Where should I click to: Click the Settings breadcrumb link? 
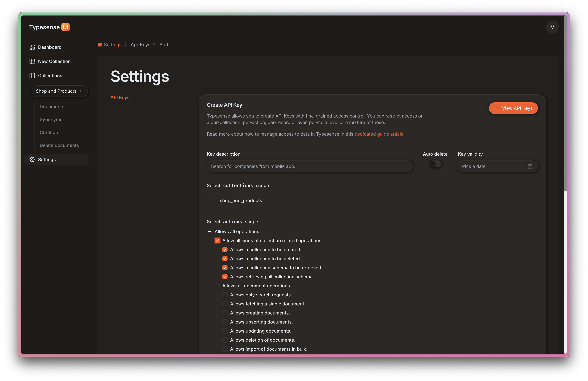(x=110, y=45)
